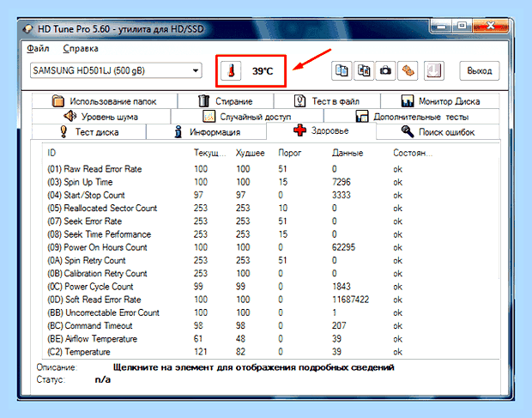Click the Текущ... column header
The height and width of the screenshot is (418, 532).
[x=209, y=153]
